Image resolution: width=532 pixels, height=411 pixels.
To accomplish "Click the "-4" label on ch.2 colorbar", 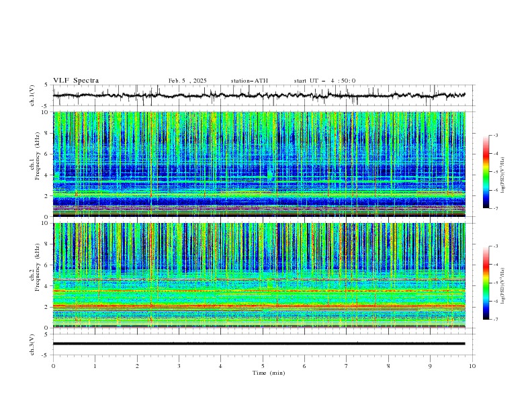I will pyautogui.click(x=496, y=265).
